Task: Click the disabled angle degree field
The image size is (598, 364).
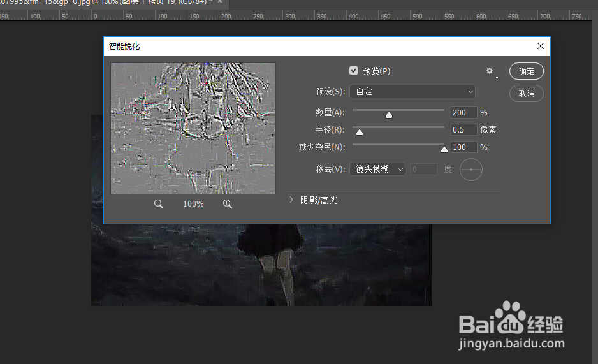Action: pos(424,169)
